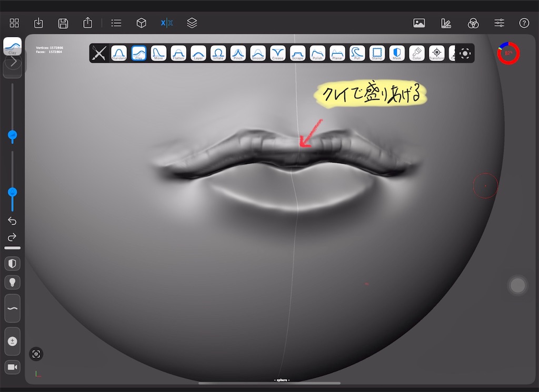Select the Pull brush
This screenshot has width=539, height=392.
(357, 53)
